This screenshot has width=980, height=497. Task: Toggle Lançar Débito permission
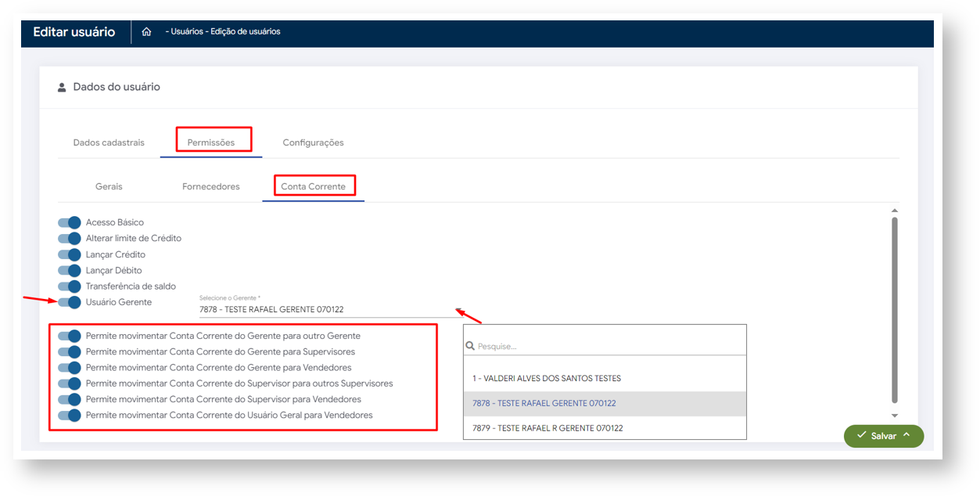pos(70,270)
